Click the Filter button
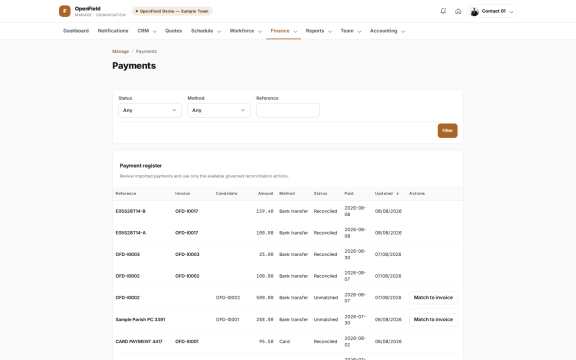Screen dimensions: 576x360 click(x=447, y=131)
